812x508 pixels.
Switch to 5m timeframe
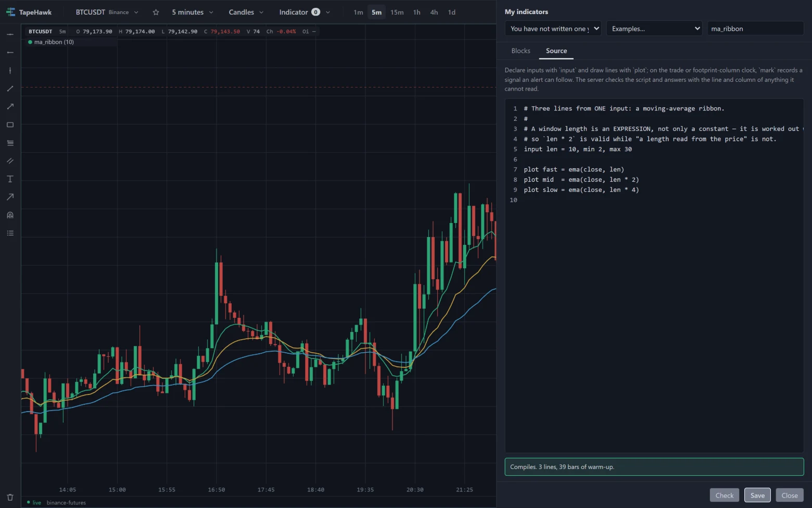point(376,12)
